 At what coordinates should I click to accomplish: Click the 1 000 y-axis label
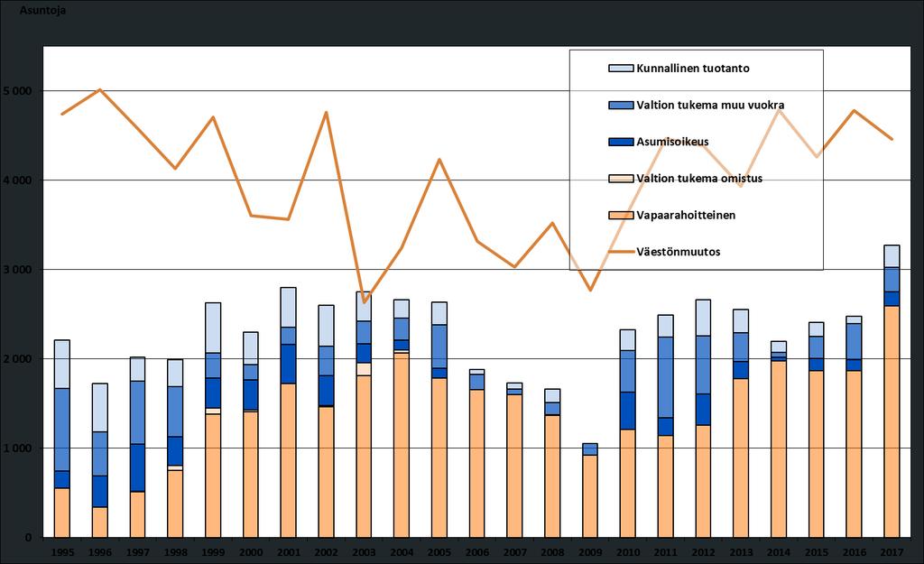click(x=18, y=448)
